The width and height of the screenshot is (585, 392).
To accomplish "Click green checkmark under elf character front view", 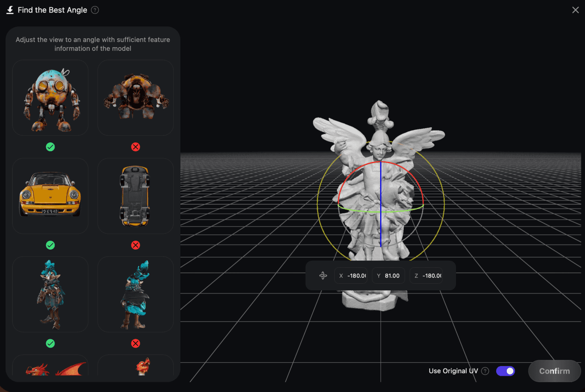I will pos(50,343).
